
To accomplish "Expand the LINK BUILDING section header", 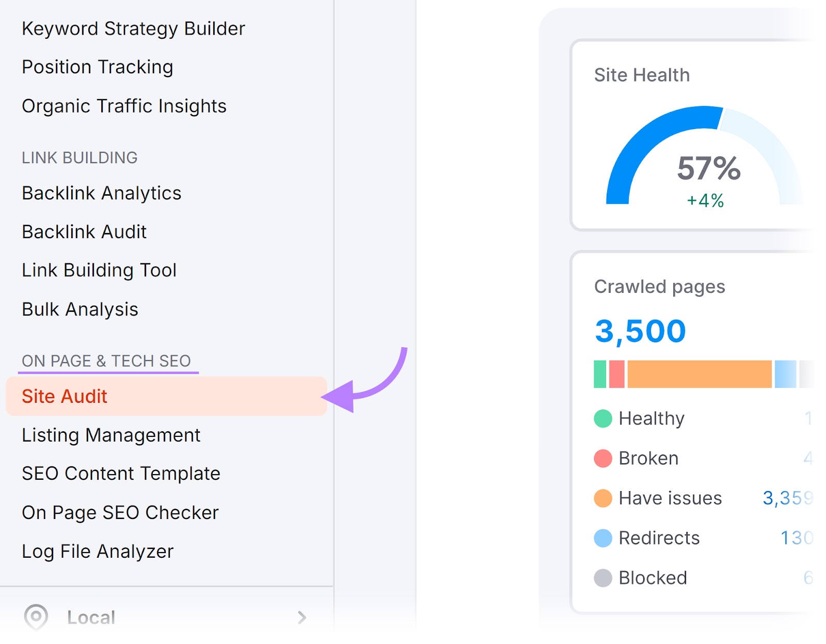I will tap(80, 158).
